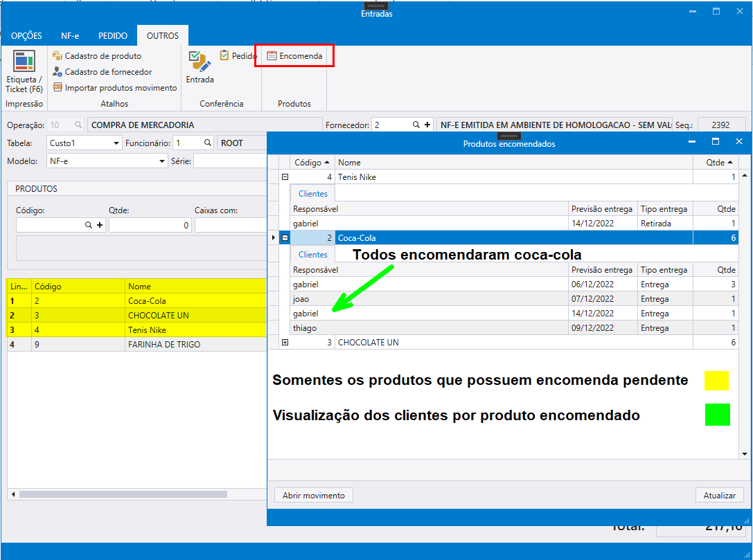Expand the CHOCOLATE UN row
753x560 pixels.
pyautogui.click(x=285, y=342)
